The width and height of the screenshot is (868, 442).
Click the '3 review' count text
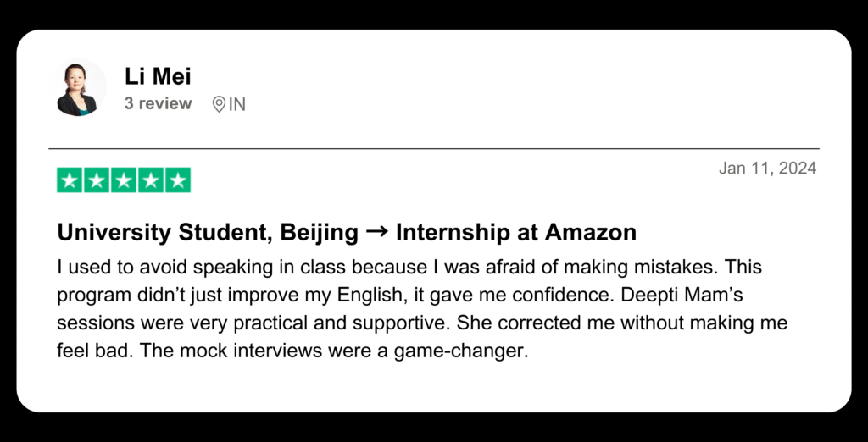(x=159, y=104)
